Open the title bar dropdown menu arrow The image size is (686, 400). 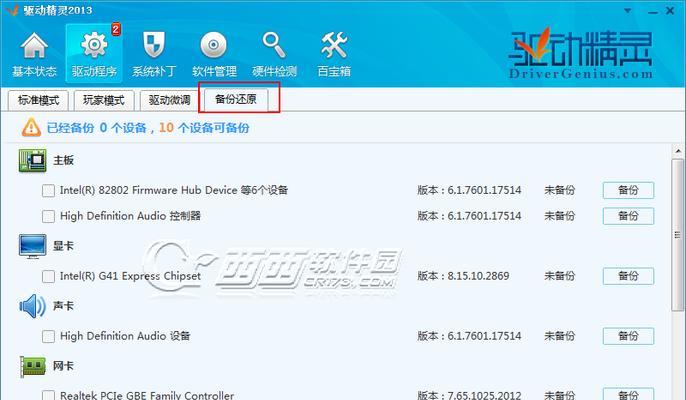point(628,11)
